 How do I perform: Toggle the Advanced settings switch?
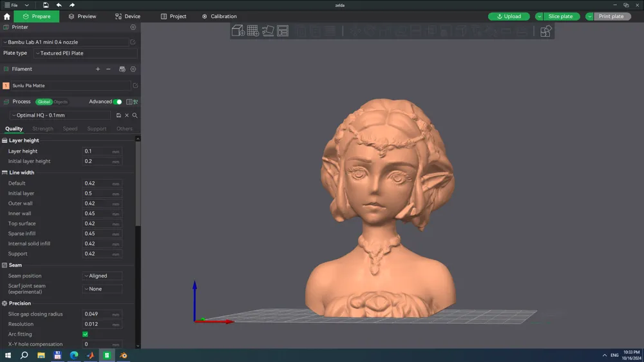[x=117, y=102]
